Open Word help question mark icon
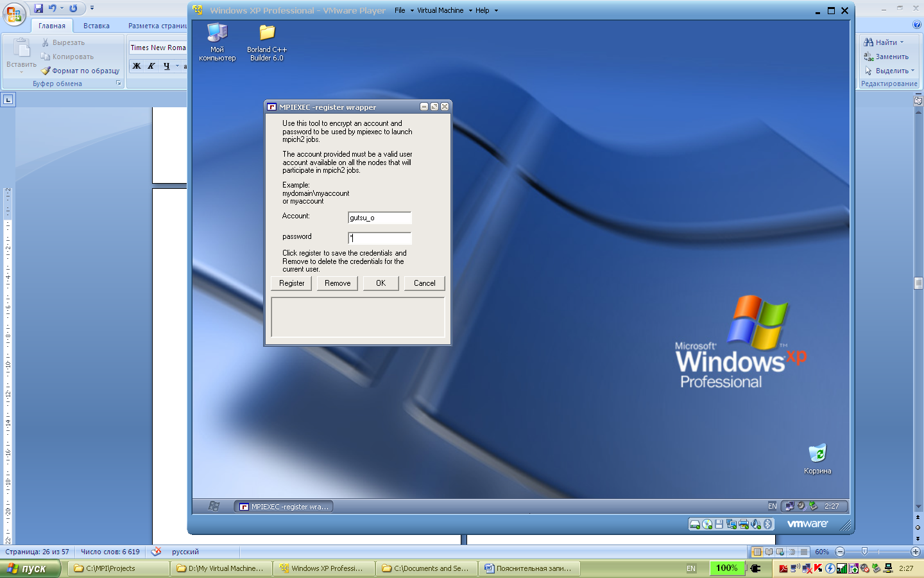Image resolution: width=924 pixels, height=578 pixels. [x=916, y=24]
